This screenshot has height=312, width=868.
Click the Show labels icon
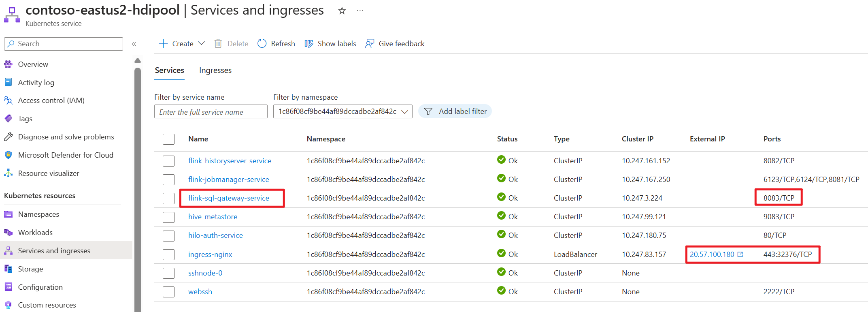tap(309, 43)
